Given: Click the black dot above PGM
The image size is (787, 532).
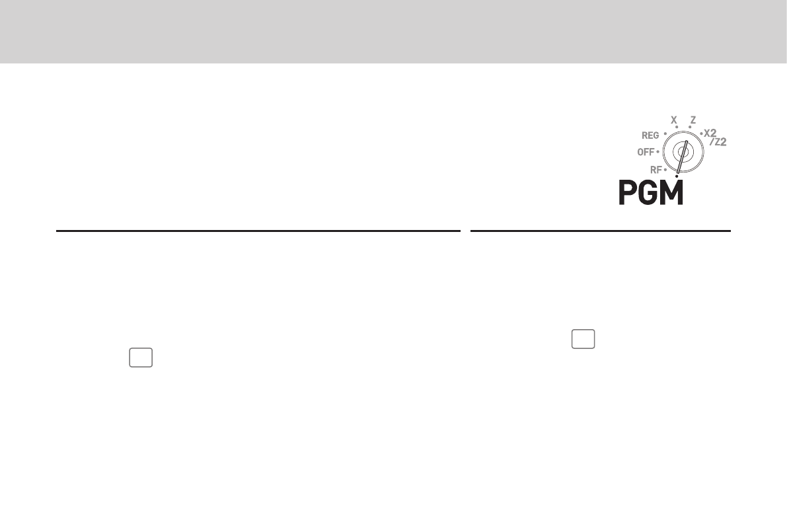Looking at the screenshot, I should pos(677,176).
